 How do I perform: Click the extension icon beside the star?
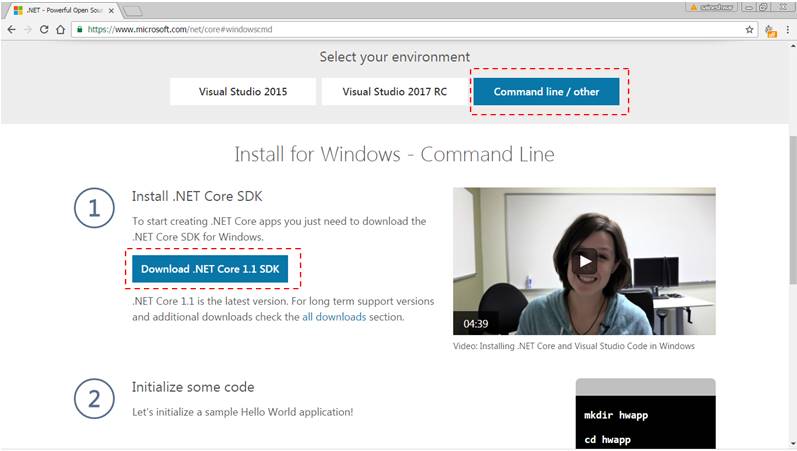pos(771,31)
